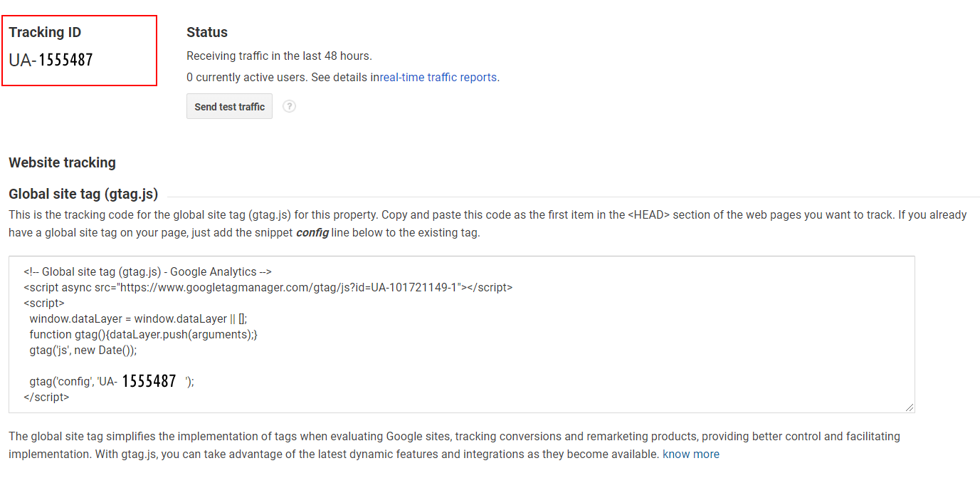Click the Tracking ID heading
The height and width of the screenshot is (483, 980).
pos(45,32)
